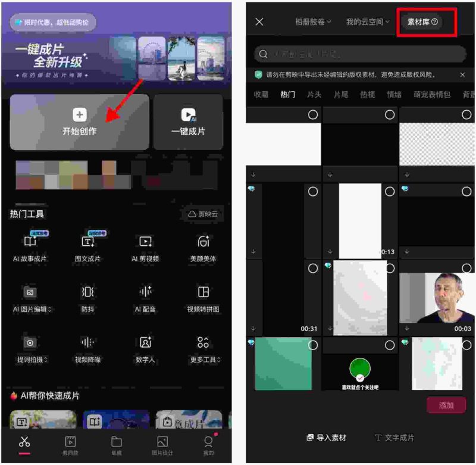
Task: Click the material search input field
Action: [360, 54]
